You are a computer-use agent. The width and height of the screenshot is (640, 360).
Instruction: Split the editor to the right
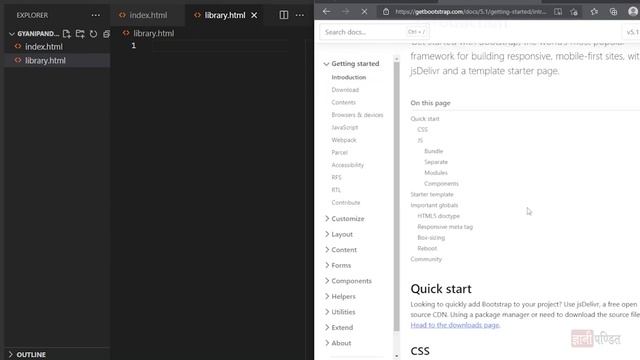point(284,15)
